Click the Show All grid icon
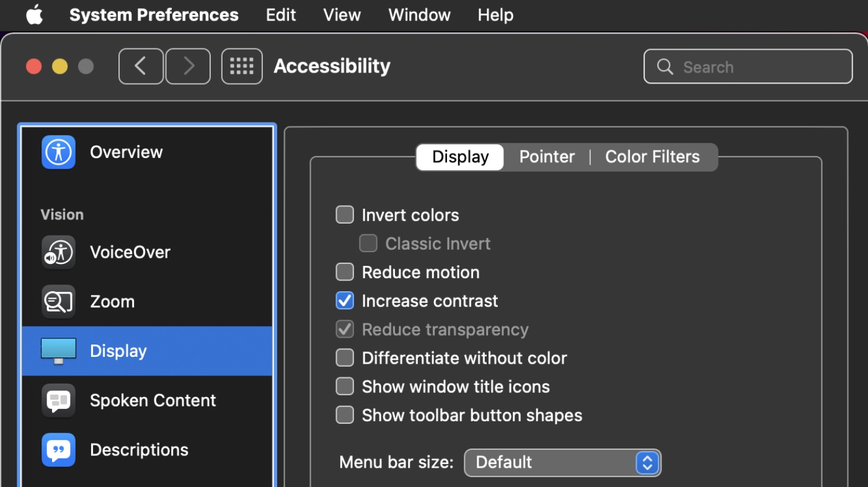 click(x=242, y=66)
